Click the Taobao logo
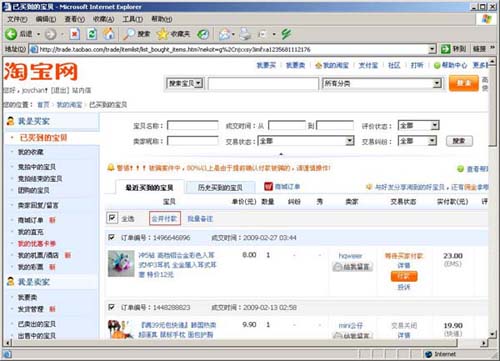The height and width of the screenshot is (361, 500). click(x=41, y=71)
